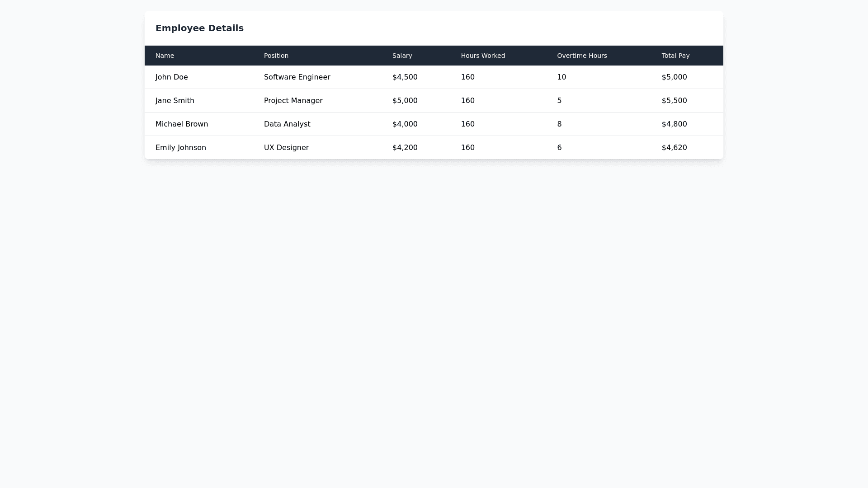Click Michael Brown's $4,800 total pay
Screen dimensions: 868x488
(674, 124)
